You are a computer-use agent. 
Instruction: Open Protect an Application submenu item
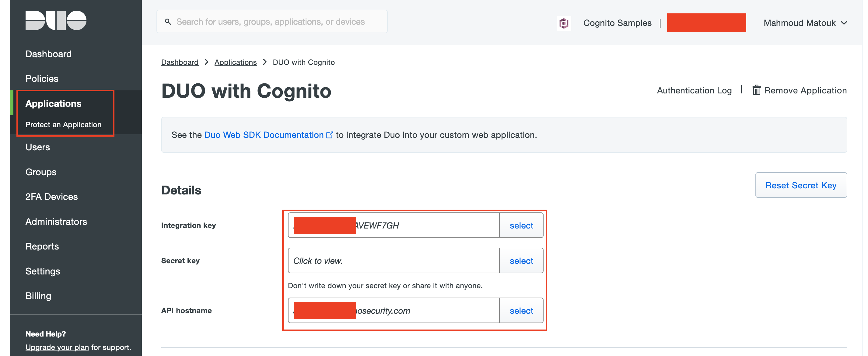tap(63, 125)
